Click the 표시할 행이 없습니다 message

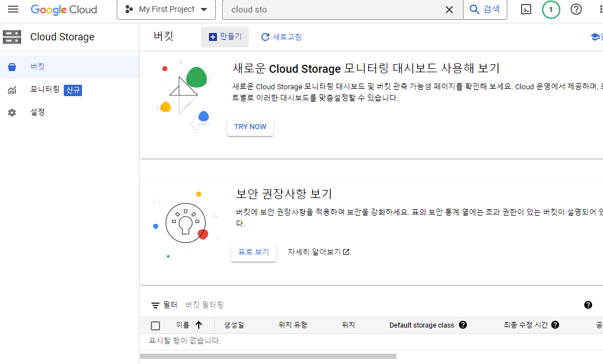tap(184, 341)
